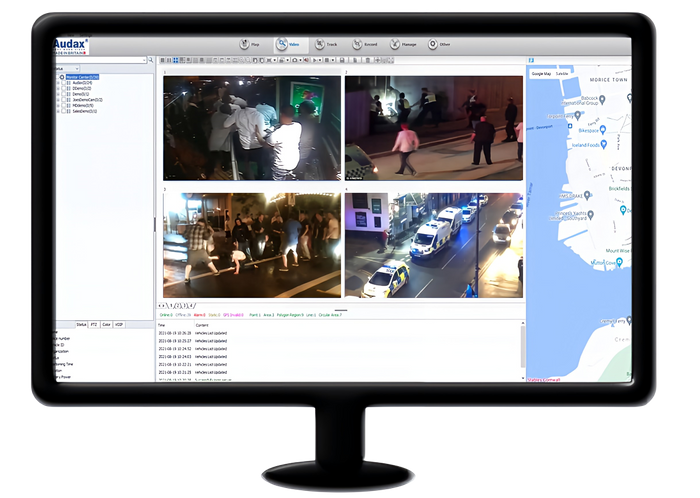Open the Status tab in device panel
Viewport: 700px width, 498px height.
81,324
